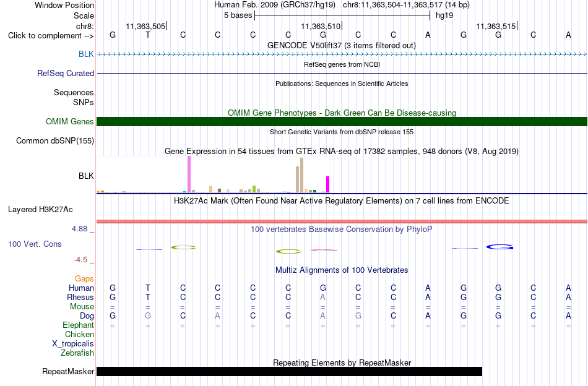Click the Window Position label
This screenshot has width=588, height=386.
pyautogui.click(x=64, y=5)
